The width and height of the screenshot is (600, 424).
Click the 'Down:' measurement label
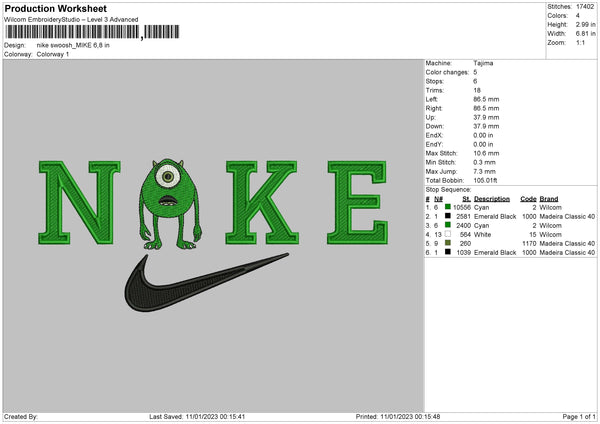point(434,126)
